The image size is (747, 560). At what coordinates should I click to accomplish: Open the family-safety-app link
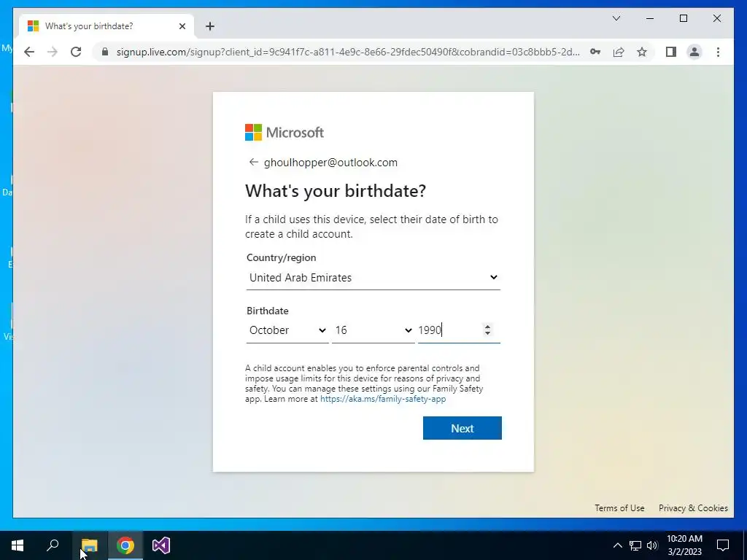click(383, 399)
